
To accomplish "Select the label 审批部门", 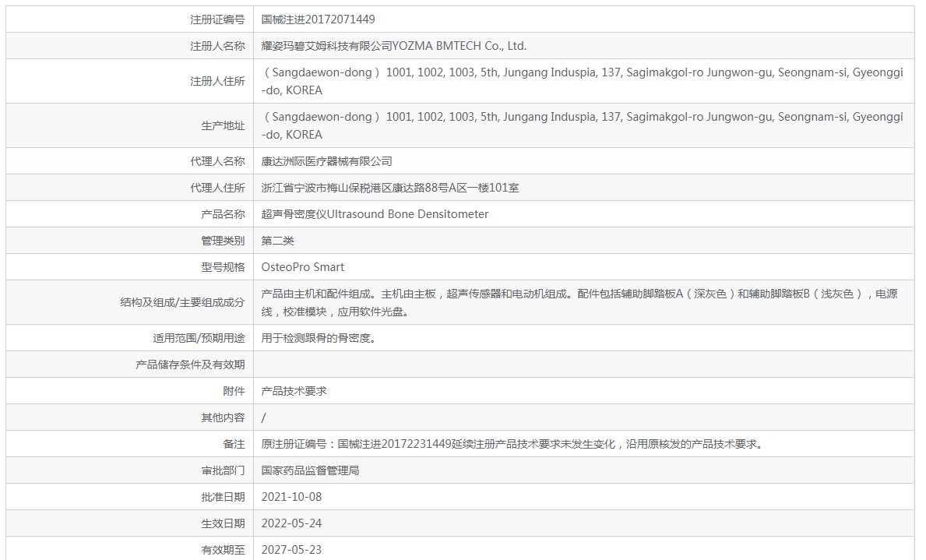I will (x=223, y=470).
